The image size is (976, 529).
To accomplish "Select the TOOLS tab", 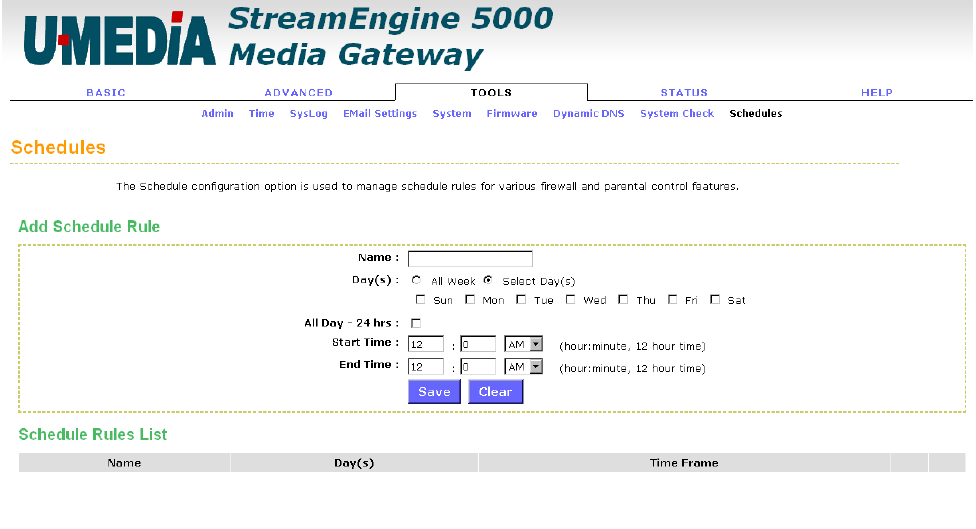I will point(491,92).
